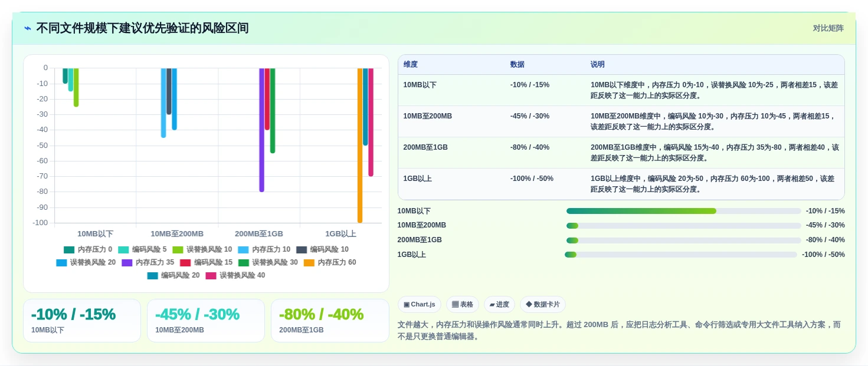Toggle the 内存压力 60 legend item
The image size is (868, 366).
(330, 263)
